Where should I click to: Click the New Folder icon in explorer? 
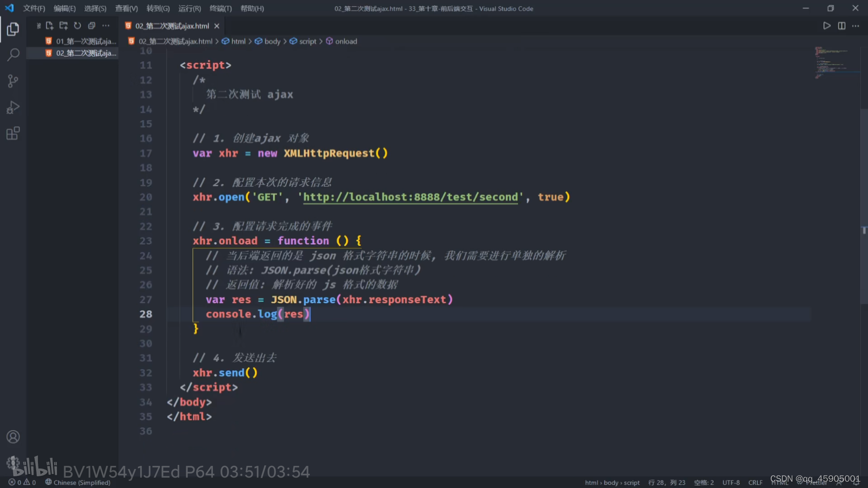64,26
